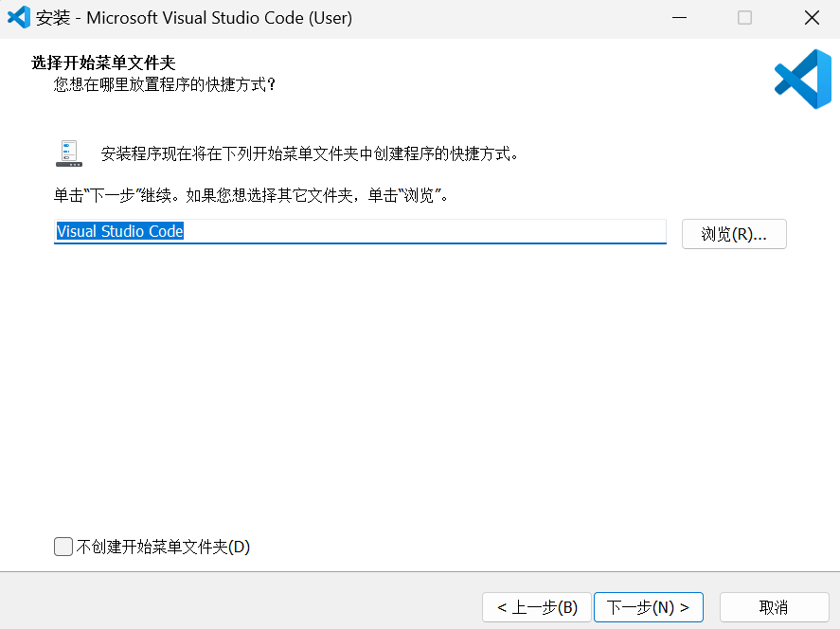Click the 浏览(R)... button
The image size is (840, 629).
[734, 234]
